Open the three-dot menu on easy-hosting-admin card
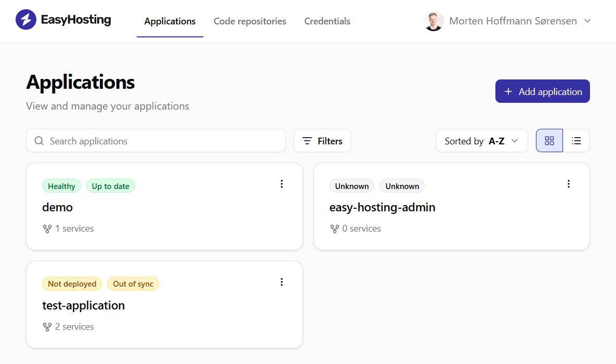Viewport: 616px width, 364px height. pos(569,184)
